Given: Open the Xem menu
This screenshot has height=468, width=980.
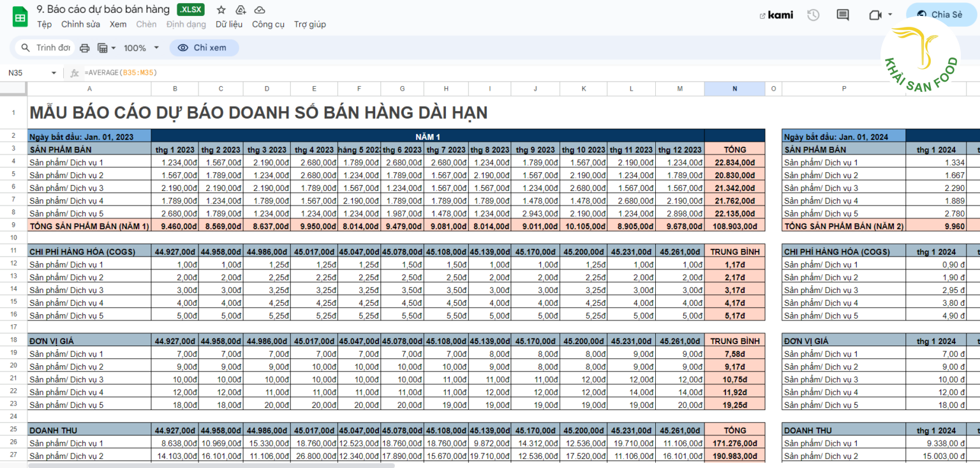Looking at the screenshot, I should [118, 24].
